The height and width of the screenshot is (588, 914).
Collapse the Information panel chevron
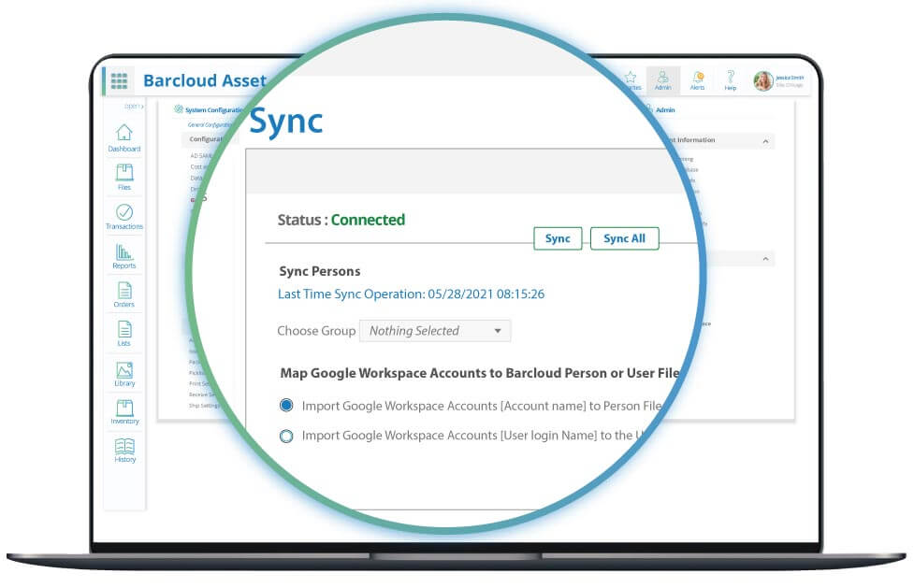765,141
